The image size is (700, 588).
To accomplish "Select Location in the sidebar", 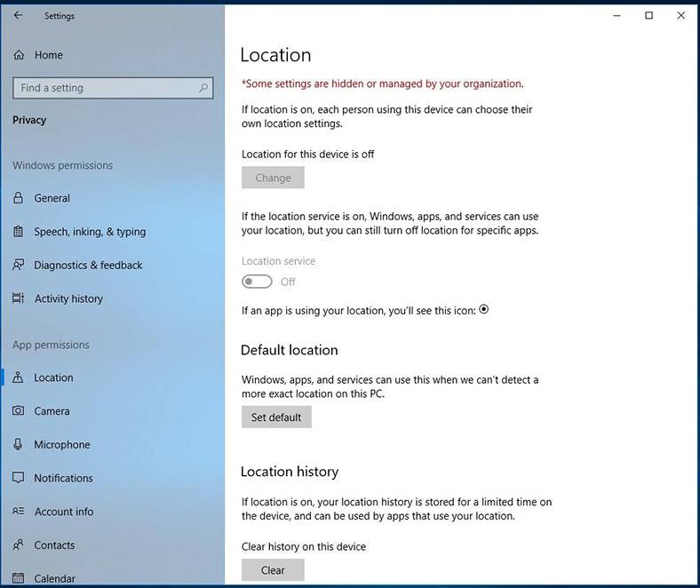I will pyautogui.click(x=113, y=377).
